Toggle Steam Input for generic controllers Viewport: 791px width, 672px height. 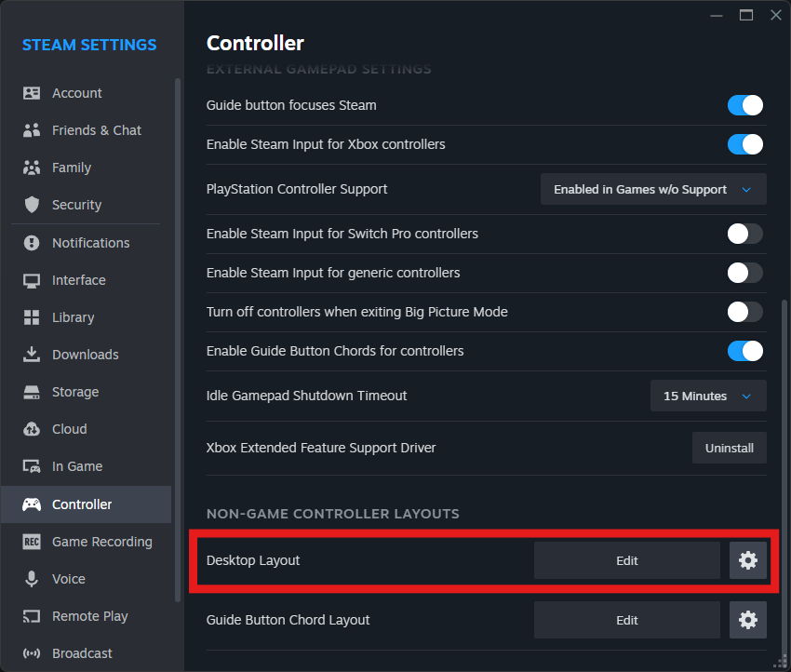745,273
